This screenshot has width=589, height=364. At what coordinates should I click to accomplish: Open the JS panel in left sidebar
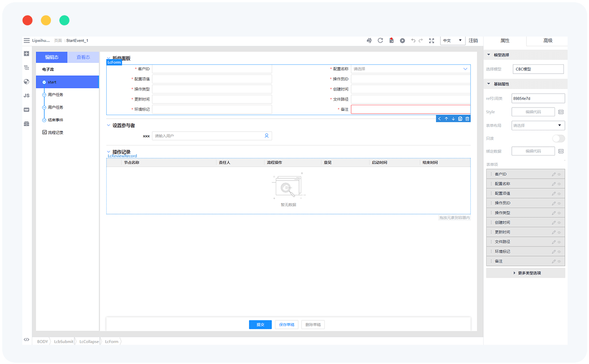26,95
